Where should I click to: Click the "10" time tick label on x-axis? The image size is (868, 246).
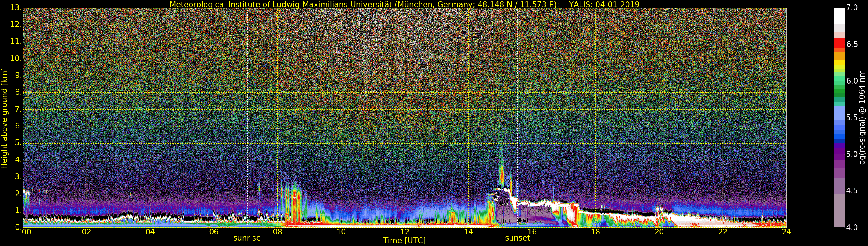(x=341, y=232)
